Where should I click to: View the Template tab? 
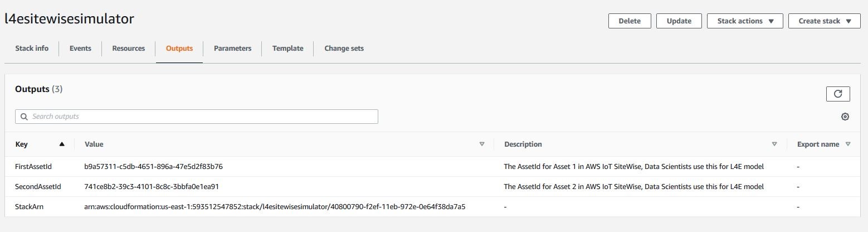[287, 49]
